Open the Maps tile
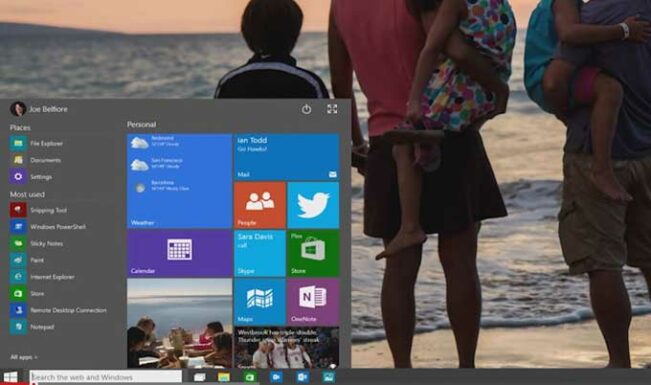The height and width of the screenshot is (385, 651). tap(260, 302)
